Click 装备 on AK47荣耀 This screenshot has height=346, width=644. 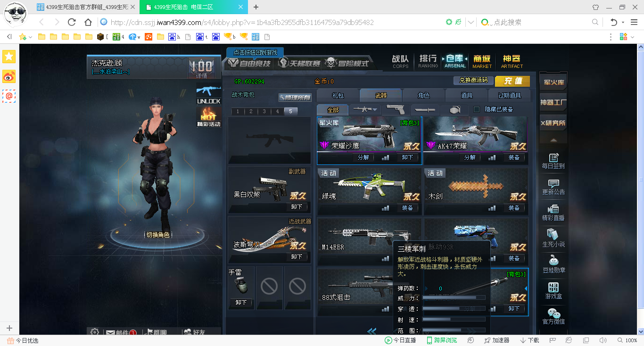point(514,157)
